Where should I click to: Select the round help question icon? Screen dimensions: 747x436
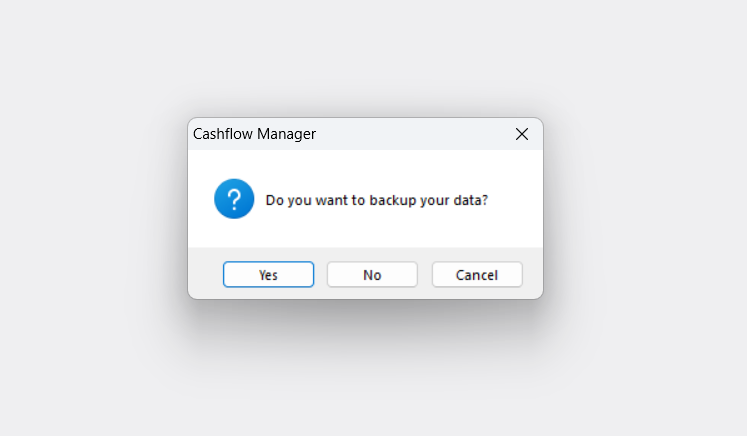[x=234, y=199]
